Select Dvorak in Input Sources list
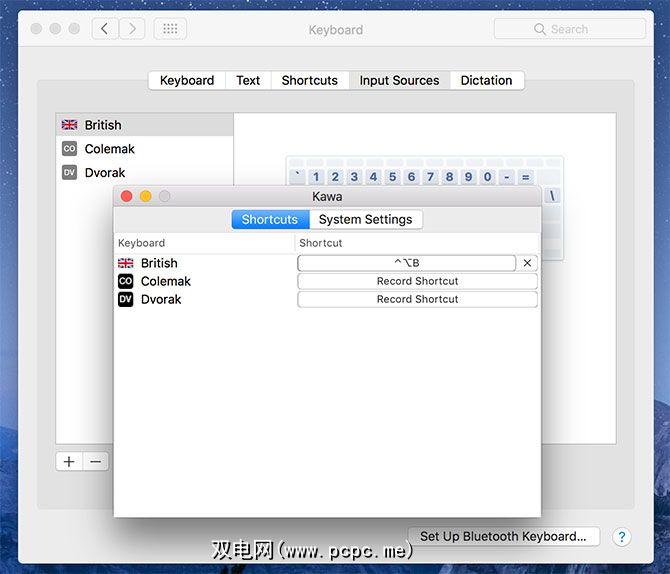Viewport: 670px width, 574px height. click(x=144, y=173)
